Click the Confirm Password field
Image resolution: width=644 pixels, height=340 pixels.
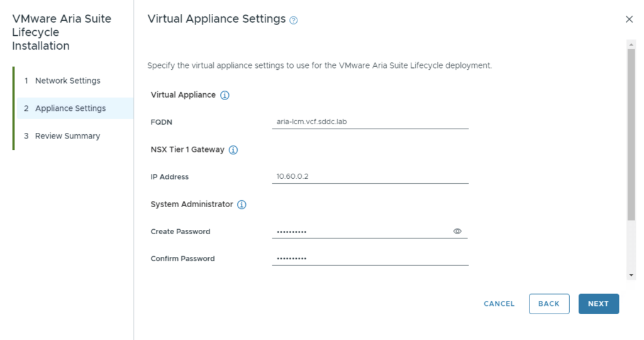(370, 259)
